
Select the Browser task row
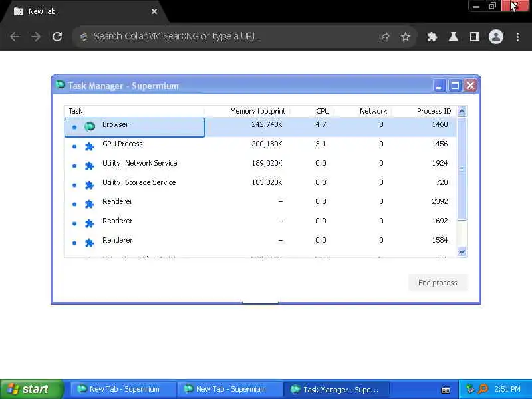coord(260,127)
